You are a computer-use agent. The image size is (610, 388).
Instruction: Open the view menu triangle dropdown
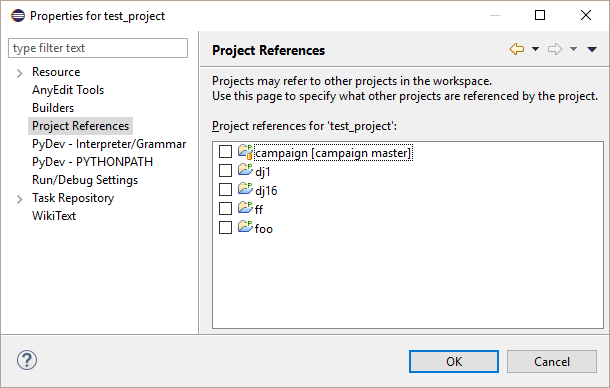click(x=592, y=49)
